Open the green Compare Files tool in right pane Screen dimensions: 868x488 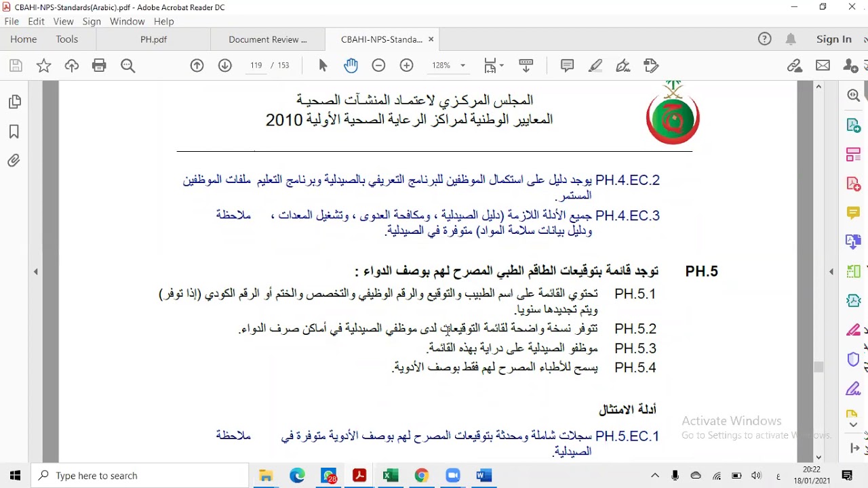[x=854, y=271]
